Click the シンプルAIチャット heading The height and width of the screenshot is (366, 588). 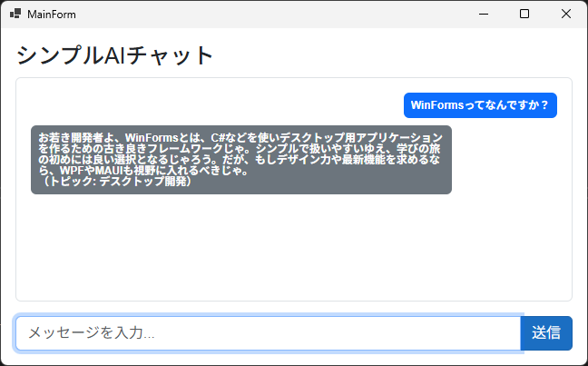pyautogui.click(x=114, y=55)
